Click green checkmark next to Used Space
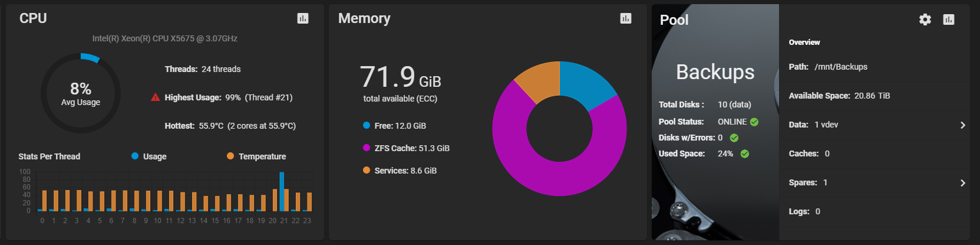The image size is (980, 245). [x=745, y=153]
